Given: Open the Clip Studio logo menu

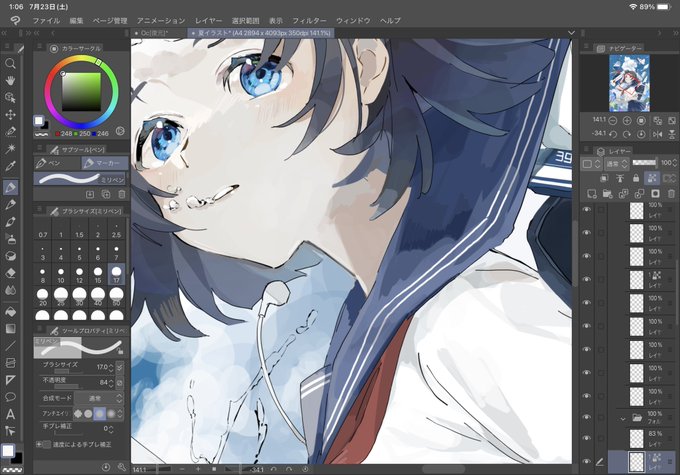Looking at the screenshot, I should point(15,20).
